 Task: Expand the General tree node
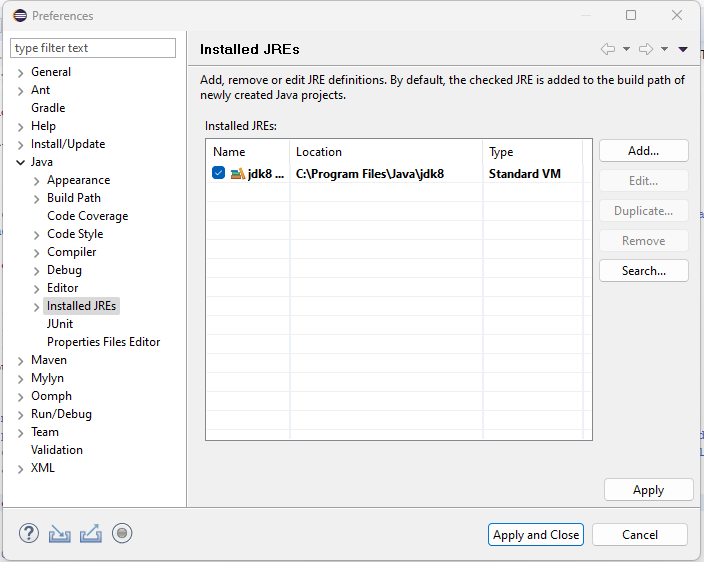point(20,73)
